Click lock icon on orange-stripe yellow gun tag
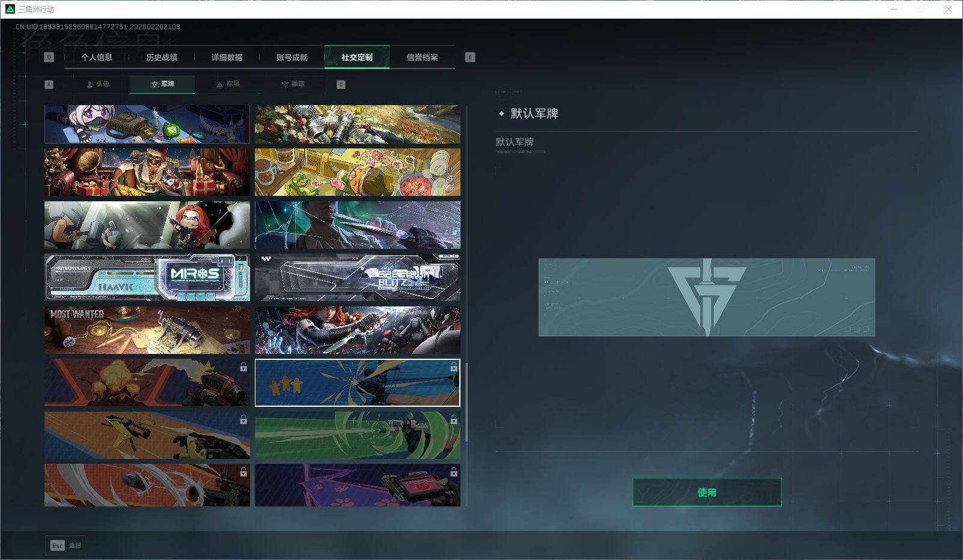The width and height of the screenshot is (963, 560). coord(243,419)
